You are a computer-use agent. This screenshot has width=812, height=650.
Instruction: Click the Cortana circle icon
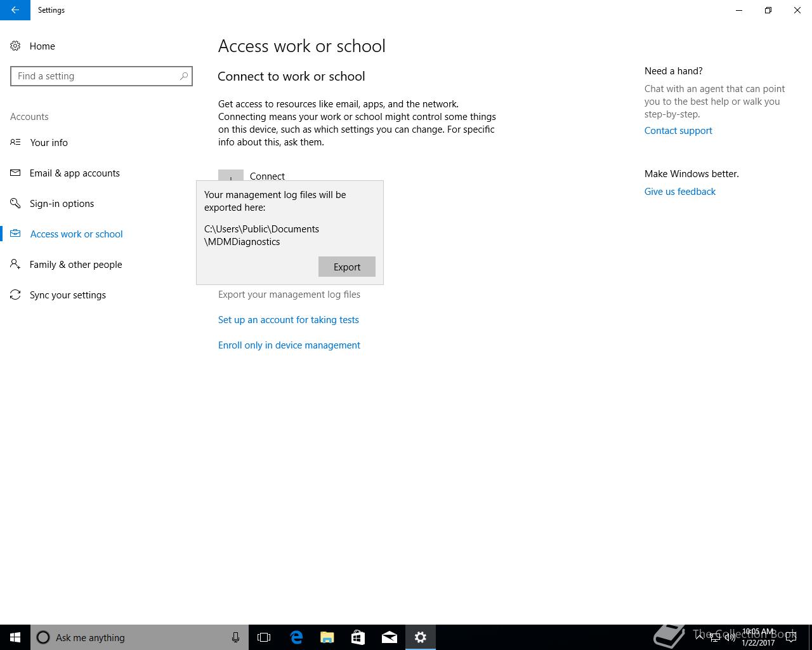tap(43, 637)
